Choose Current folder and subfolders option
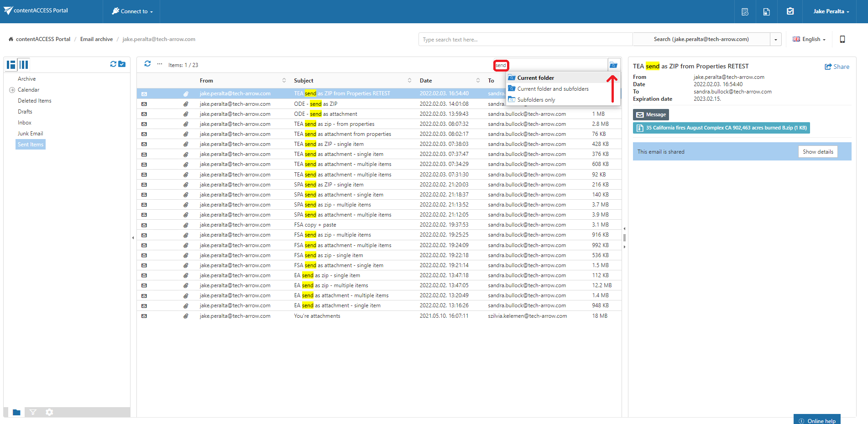The width and height of the screenshot is (868, 424). tap(553, 89)
